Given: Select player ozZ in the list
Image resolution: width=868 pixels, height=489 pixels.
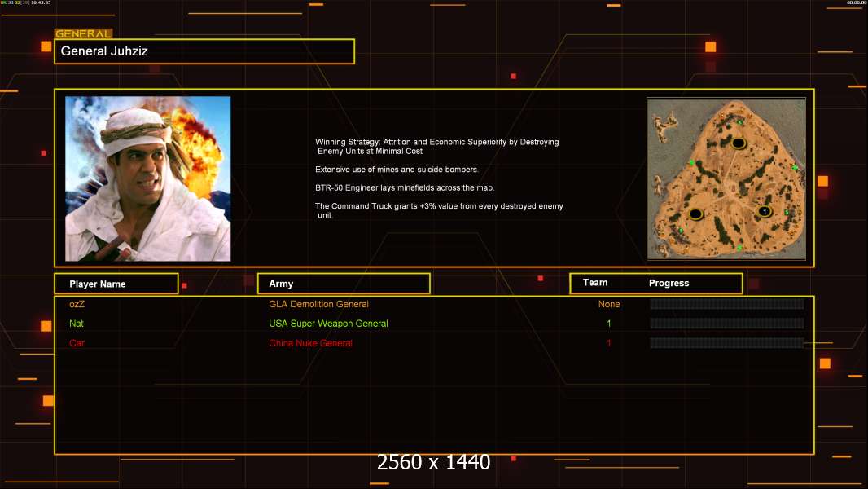Looking at the screenshot, I should tap(77, 304).
